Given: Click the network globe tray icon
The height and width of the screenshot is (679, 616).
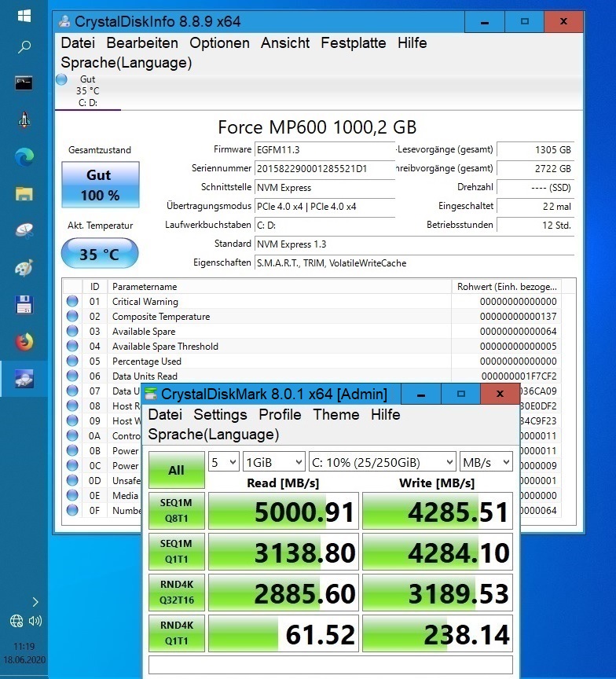Looking at the screenshot, I should 16,621.
